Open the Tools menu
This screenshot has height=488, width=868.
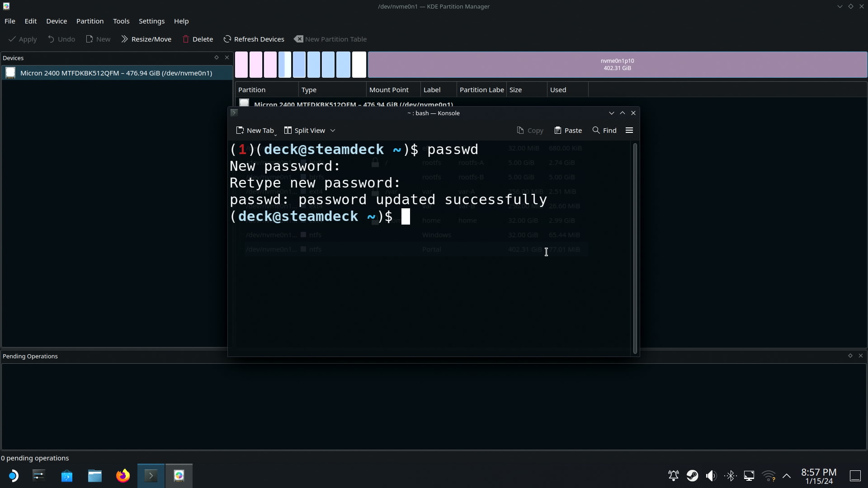121,21
